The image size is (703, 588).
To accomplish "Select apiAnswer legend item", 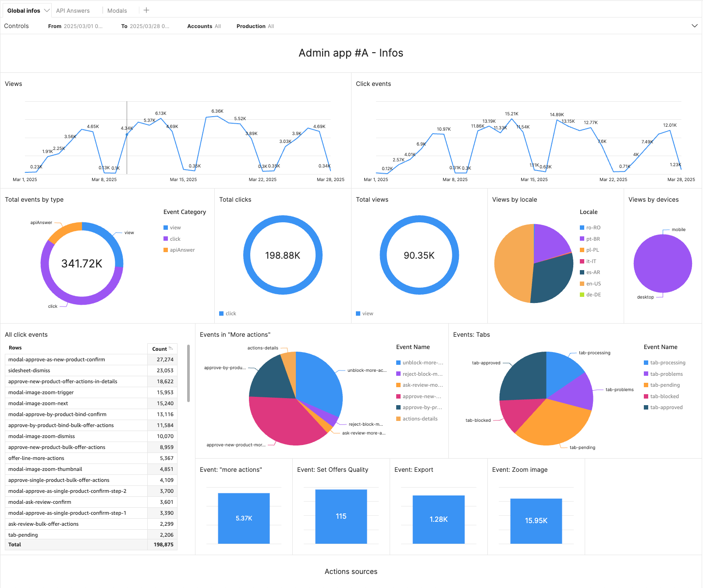I will pyautogui.click(x=179, y=250).
